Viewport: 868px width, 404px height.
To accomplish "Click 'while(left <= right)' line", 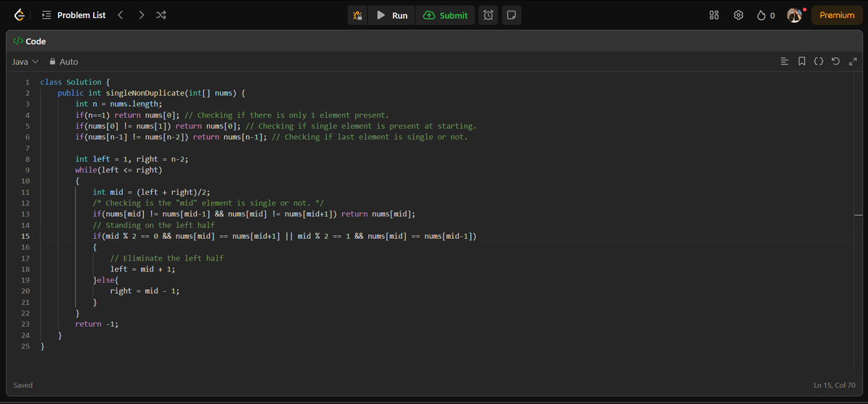I will point(119,170).
